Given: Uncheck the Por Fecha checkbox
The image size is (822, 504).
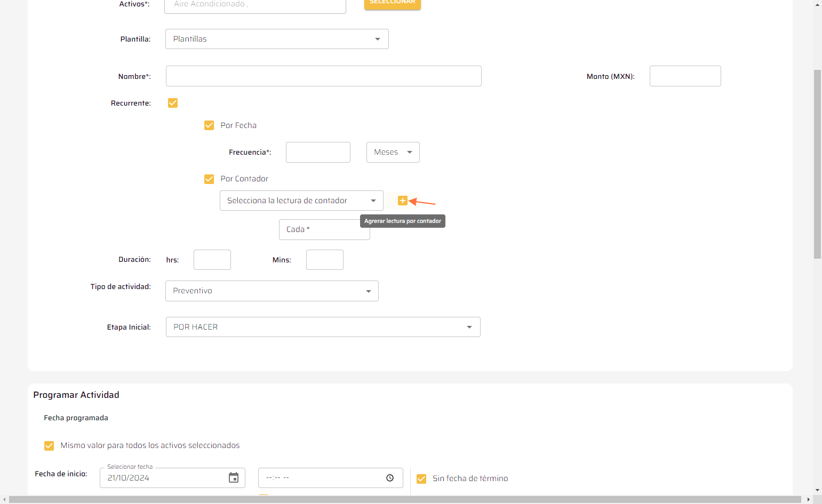Looking at the screenshot, I should click(209, 125).
